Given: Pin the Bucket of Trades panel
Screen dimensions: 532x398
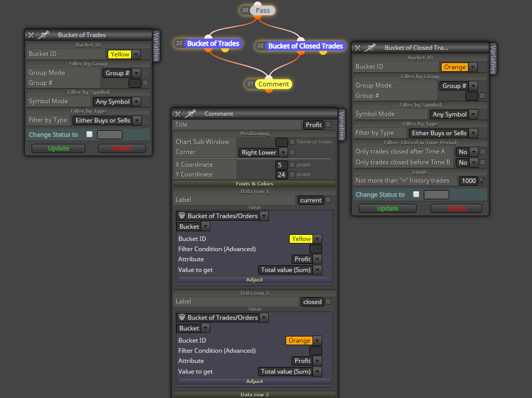Looking at the screenshot, I should [x=43, y=35].
